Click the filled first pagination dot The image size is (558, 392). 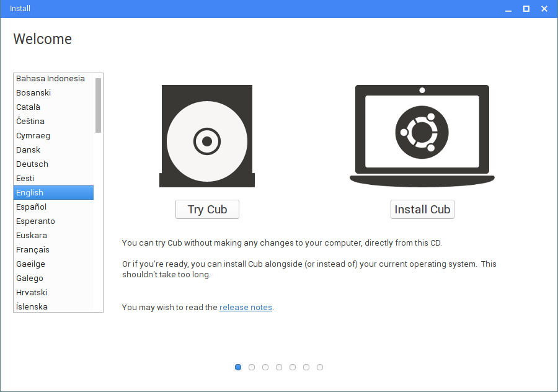click(238, 367)
